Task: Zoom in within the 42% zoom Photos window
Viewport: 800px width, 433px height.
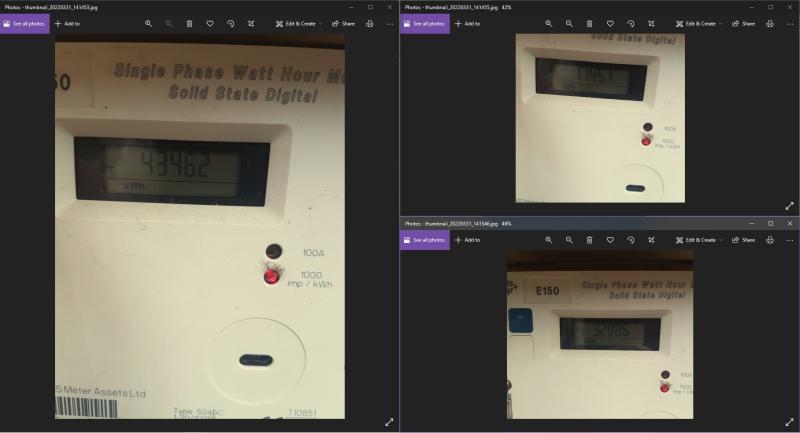Action: pos(548,24)
